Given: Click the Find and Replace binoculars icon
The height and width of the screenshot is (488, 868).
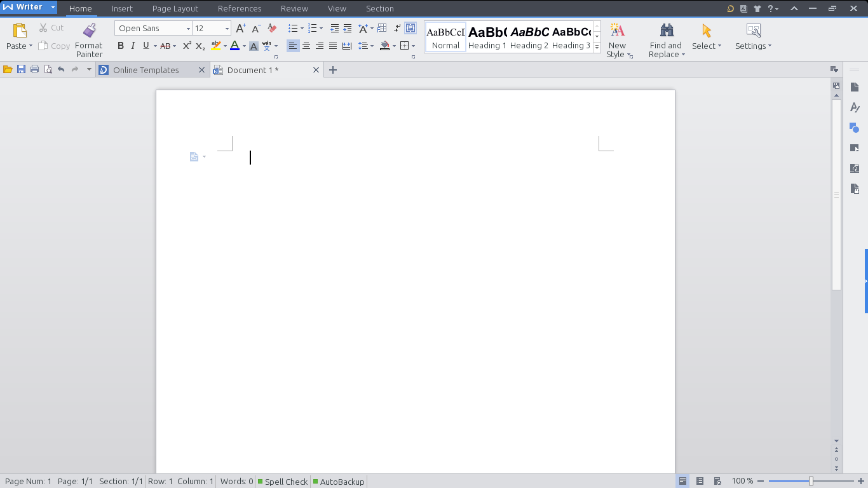Looking at the screenshot, I should [667, 30].
